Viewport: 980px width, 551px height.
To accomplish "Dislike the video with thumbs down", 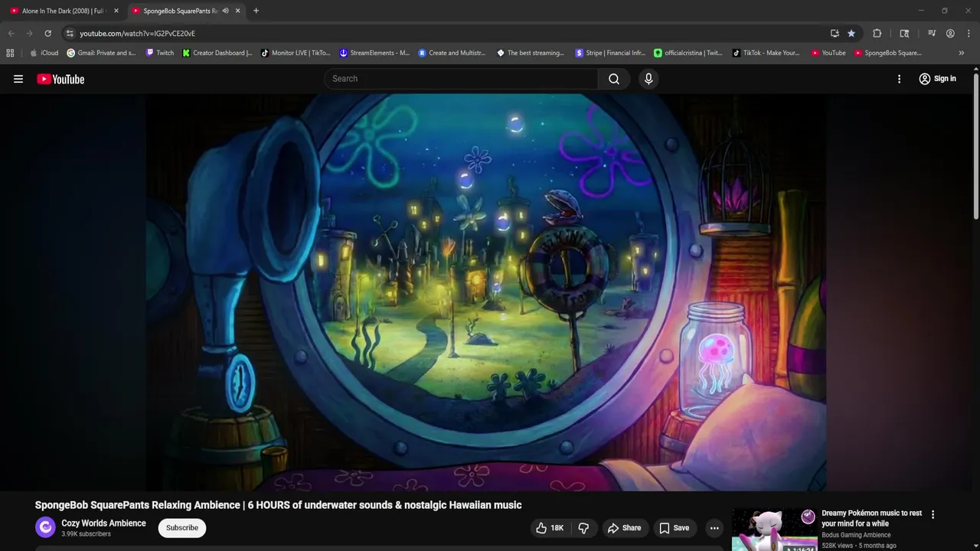I will pos(583,528).
